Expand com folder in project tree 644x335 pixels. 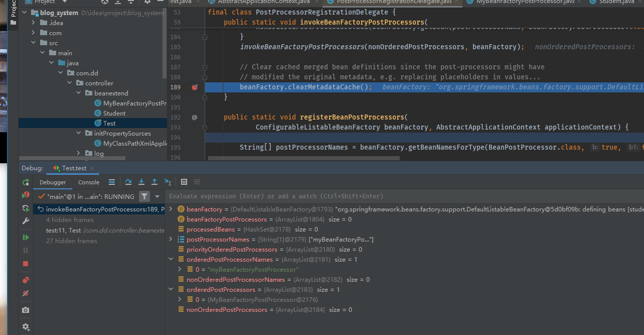tap(33, 33)
